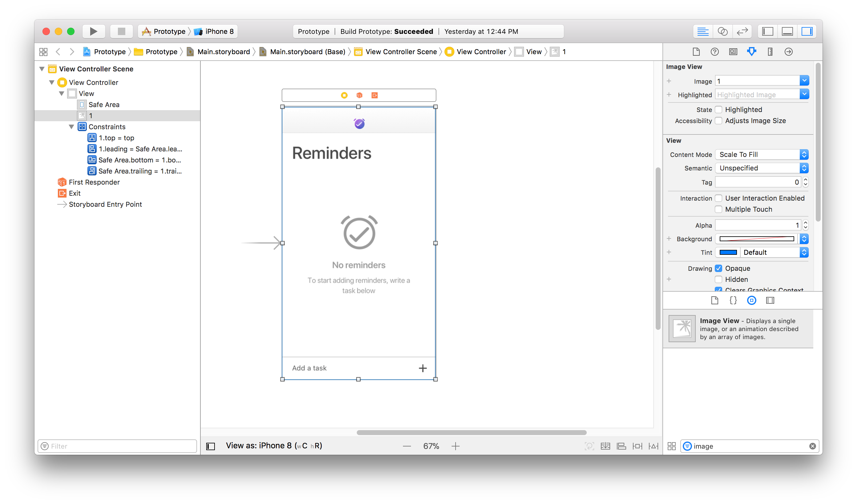The width and height of the screenshot is (857, 504).
Task: Check the Adjusts Image Size checkbox
Action: click(718, 121)
